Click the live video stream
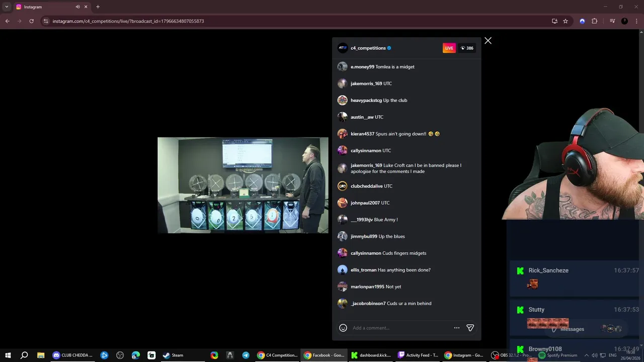 243,185
